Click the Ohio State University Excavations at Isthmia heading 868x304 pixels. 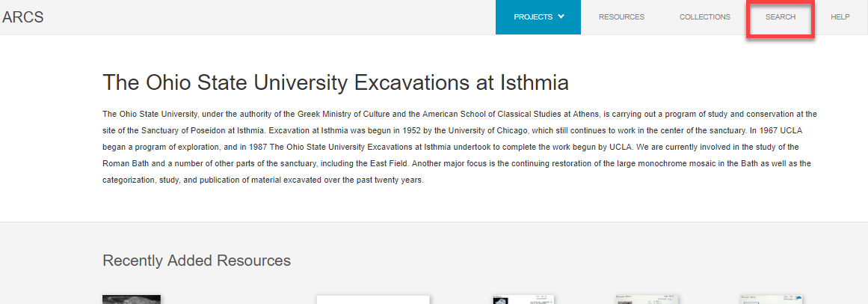click(336, 82)
